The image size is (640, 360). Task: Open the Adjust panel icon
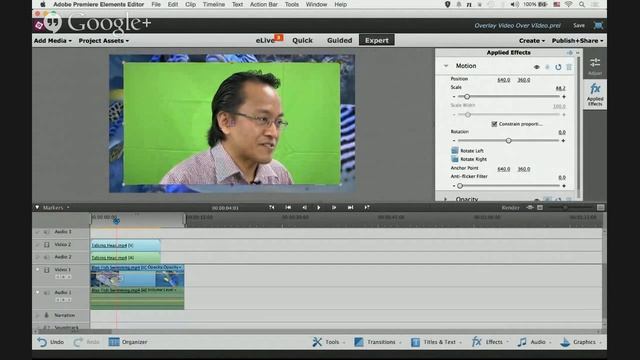(x=595, y=66)
